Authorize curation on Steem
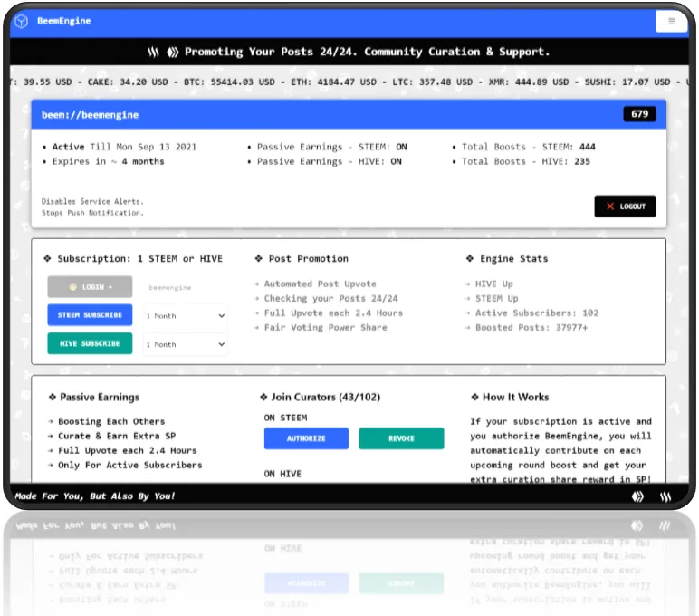 (x=306, y=438)
